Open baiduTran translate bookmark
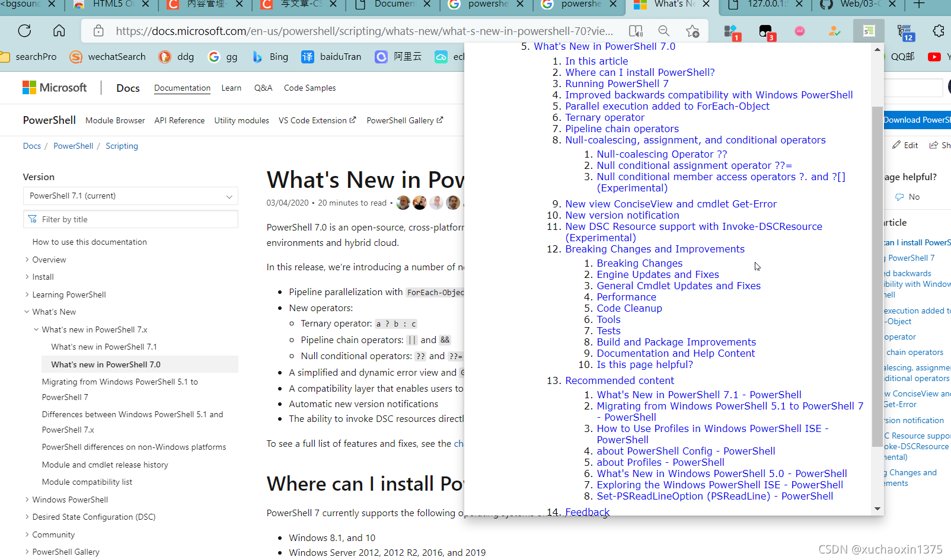The height and width of the screenshot is (560, 951). (x=331, y=57)
